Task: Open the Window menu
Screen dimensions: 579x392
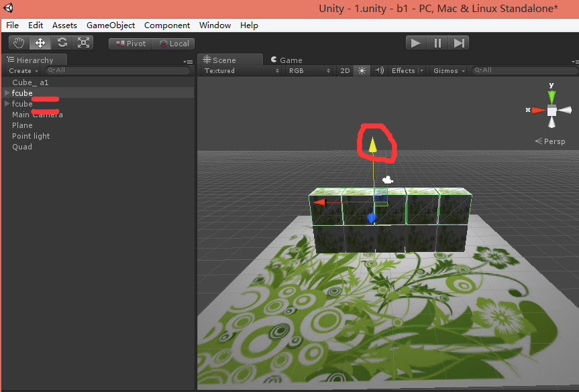Action: (x=215, y=25)
